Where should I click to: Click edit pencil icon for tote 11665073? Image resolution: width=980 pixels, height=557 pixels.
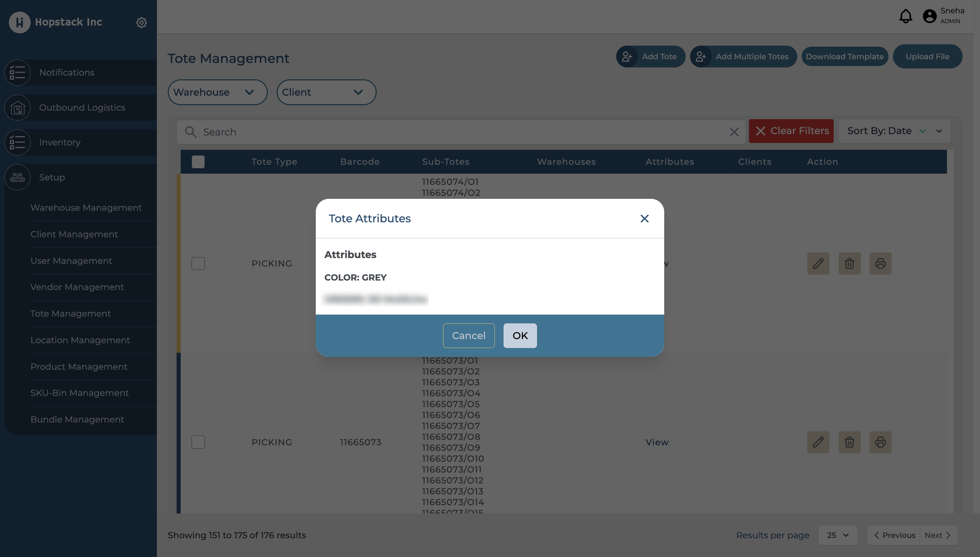coord(818,442)
